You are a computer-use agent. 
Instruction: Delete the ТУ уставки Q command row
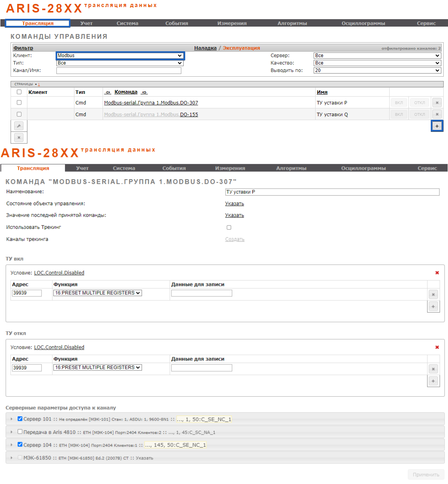(x=437, y=114)
